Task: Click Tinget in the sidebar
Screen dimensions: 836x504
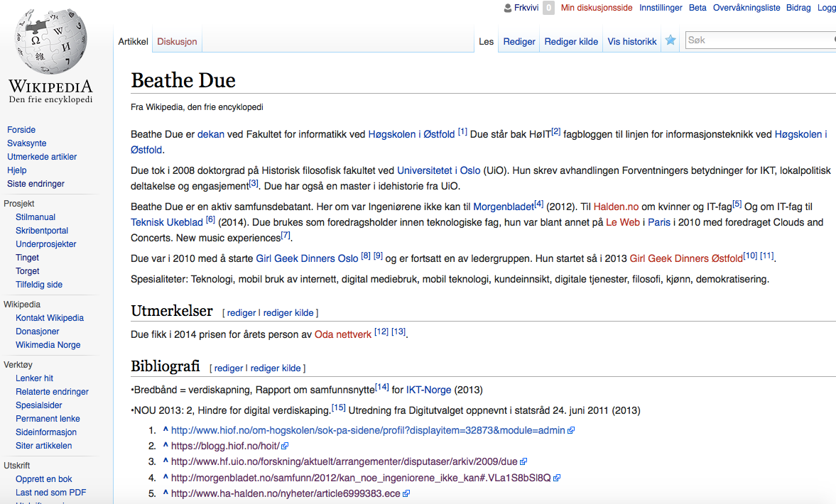Action: 27,258
